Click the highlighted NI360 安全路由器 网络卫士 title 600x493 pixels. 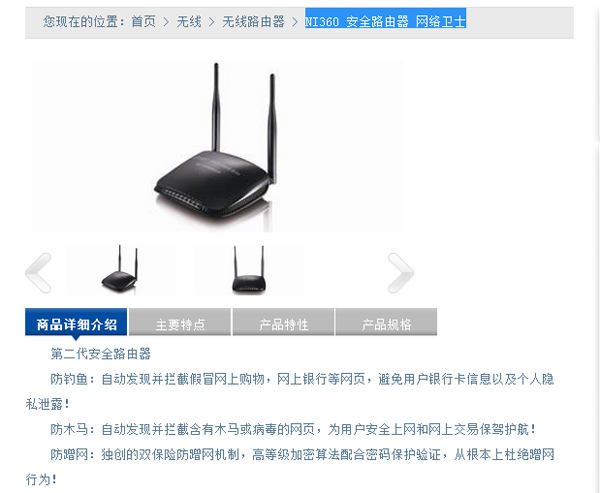tap(385, 21)
